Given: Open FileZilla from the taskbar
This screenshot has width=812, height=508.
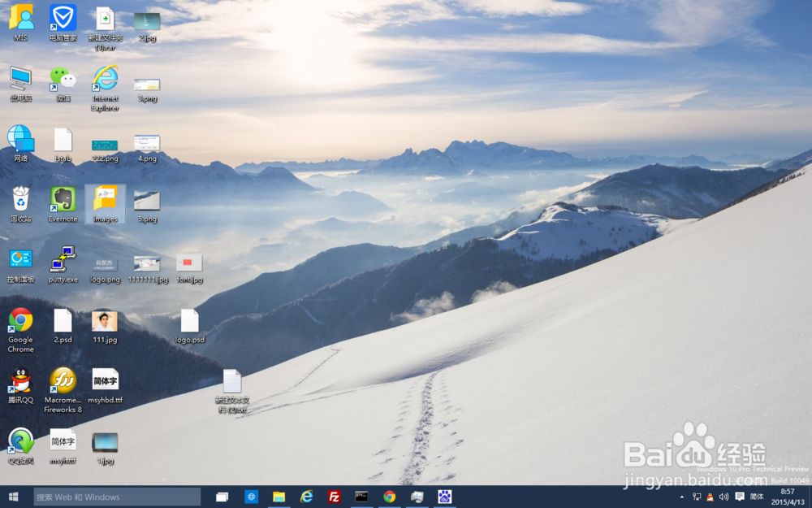Looking at the screenshot, I should (x=334, y=497).
